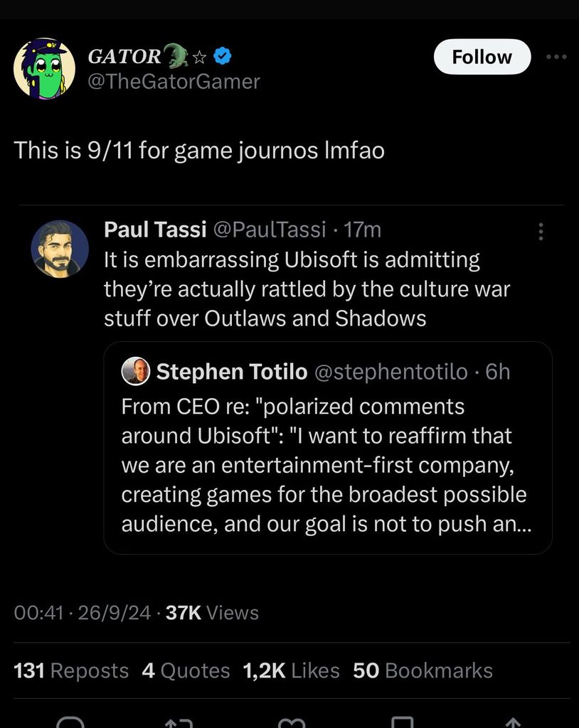Tap the repost arrows icon
This screenshot has width=579, height=728.
pos(177,722)
